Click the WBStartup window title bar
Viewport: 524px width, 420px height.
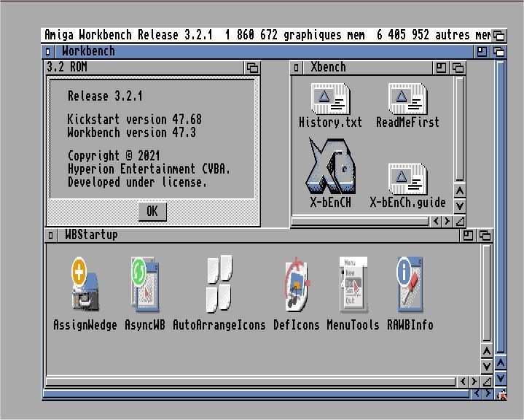coord(258,236)
